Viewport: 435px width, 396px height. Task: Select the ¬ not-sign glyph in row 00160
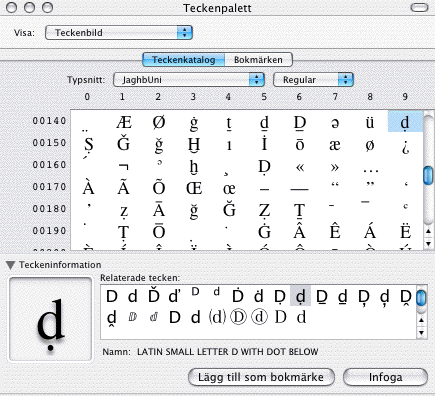(124, 166)
